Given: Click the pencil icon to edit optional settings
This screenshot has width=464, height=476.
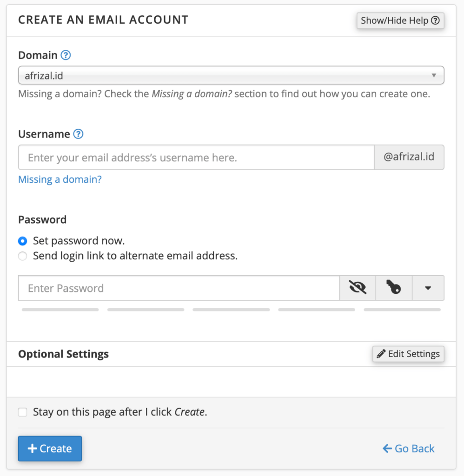Looking at the screenshot, I should click(x=382, y=354).
